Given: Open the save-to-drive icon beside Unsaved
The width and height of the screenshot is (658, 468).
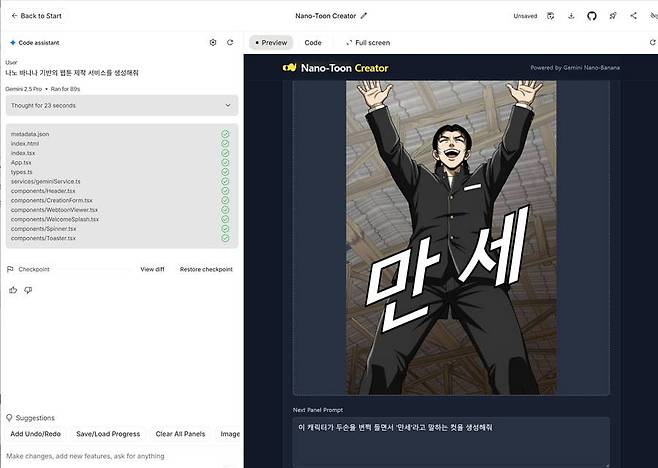Looking at the screenshot, I should [x=551, y=16].
